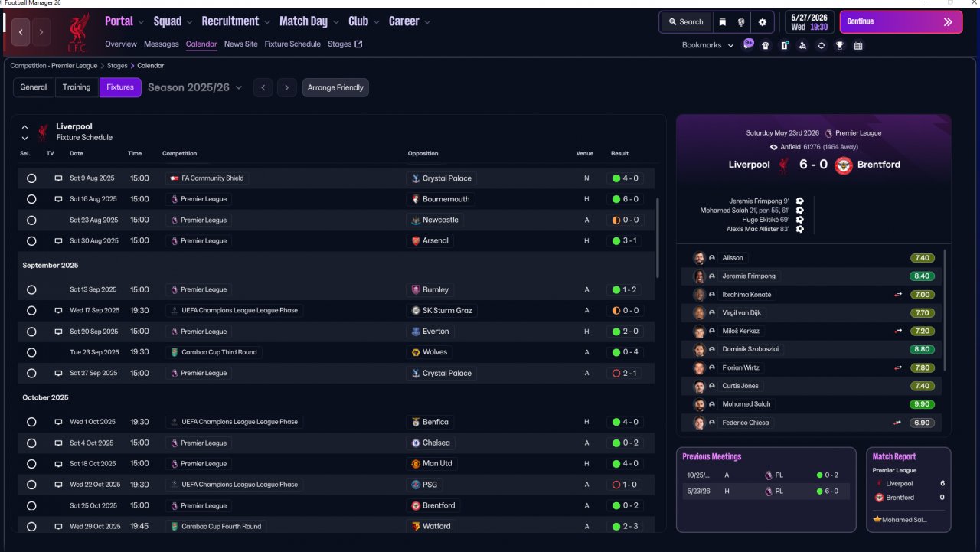Open the Season 2025/26 dropdown
Screen dimensions: 980x552
pyautogui.click(x=194, y=87)
